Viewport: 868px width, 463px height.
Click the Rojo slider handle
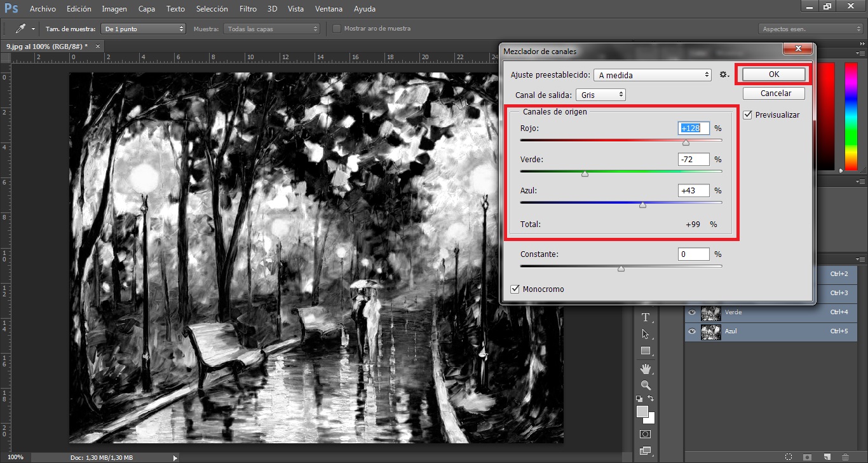686,142
